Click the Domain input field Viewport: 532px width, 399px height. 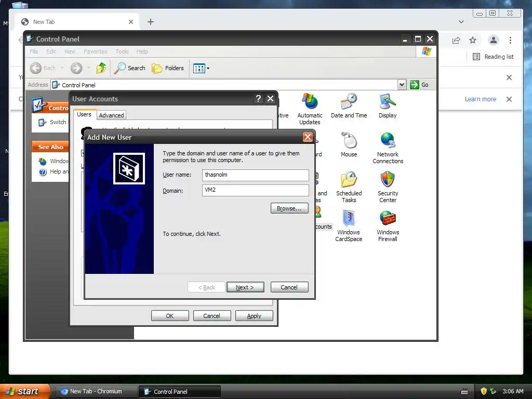[256, 190]
